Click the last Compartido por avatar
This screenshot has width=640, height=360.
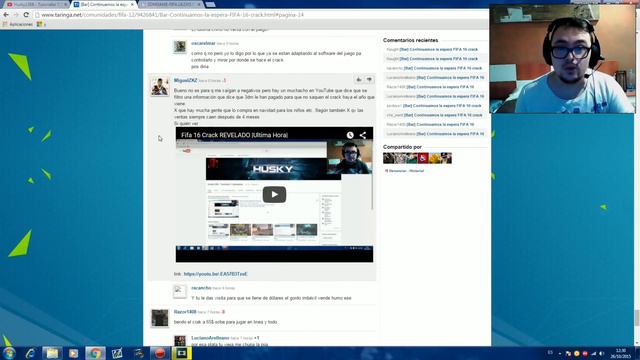coord(446,158)
